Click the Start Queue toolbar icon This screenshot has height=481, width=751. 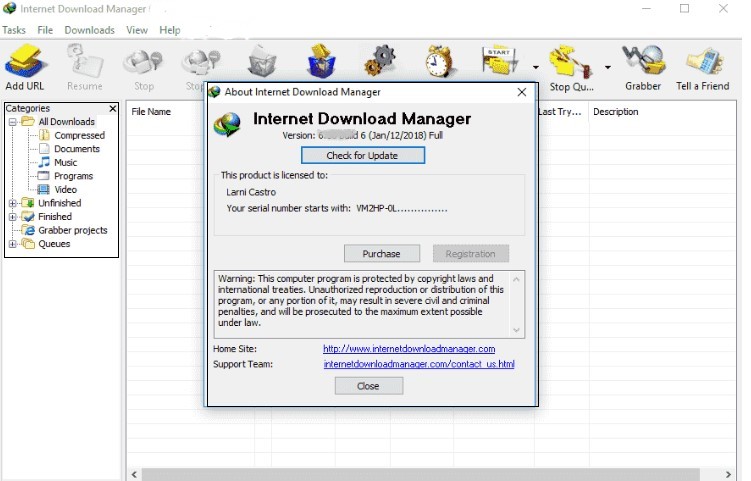pos(500,61)
